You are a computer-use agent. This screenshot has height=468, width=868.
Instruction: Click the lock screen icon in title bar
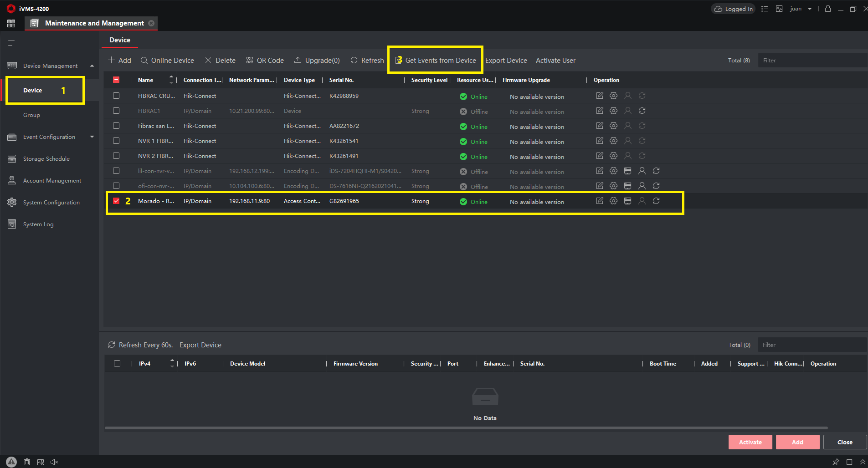[x=828, y=9]
